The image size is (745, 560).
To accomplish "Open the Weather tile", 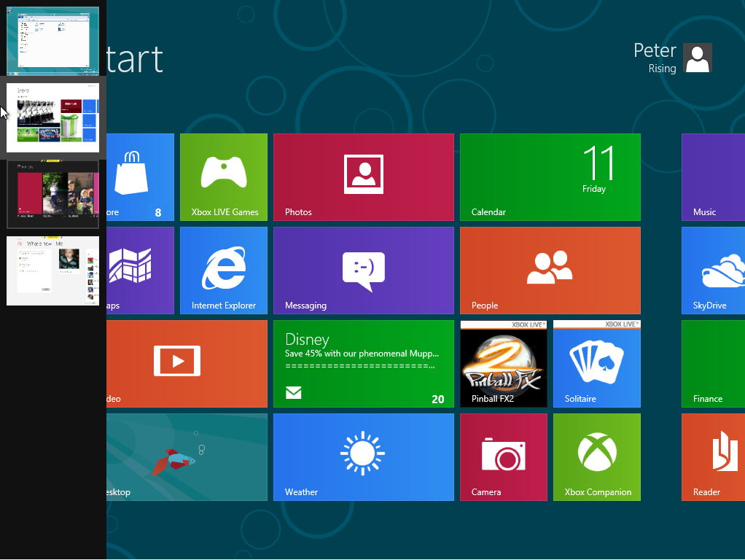I will coord(364,457).
